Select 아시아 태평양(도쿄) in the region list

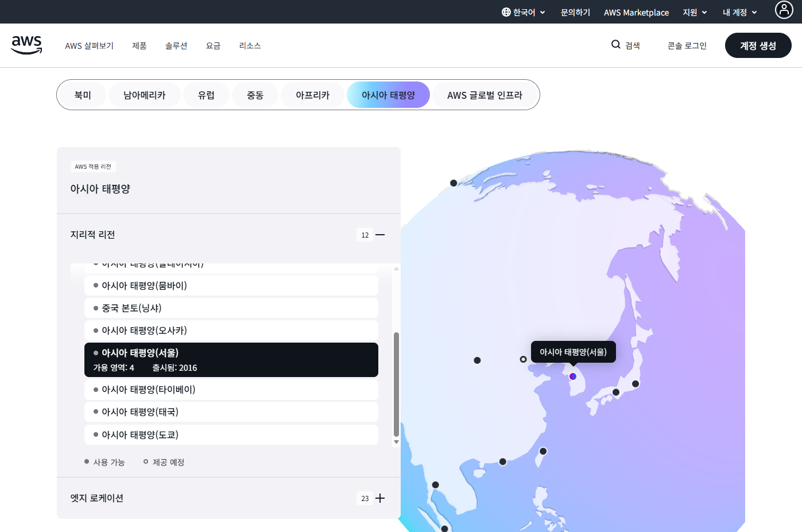pyautogui.click(x=231, y=434)
